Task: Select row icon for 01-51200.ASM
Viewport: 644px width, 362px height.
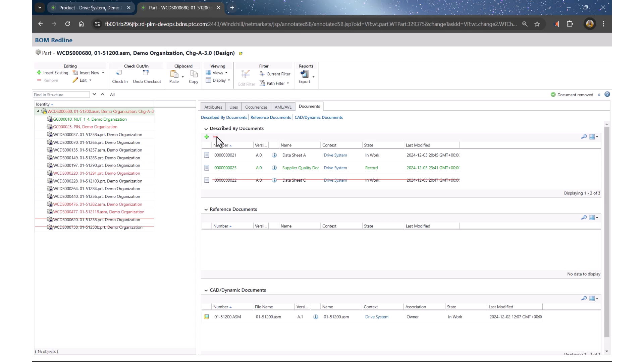Action: (206, 317)
